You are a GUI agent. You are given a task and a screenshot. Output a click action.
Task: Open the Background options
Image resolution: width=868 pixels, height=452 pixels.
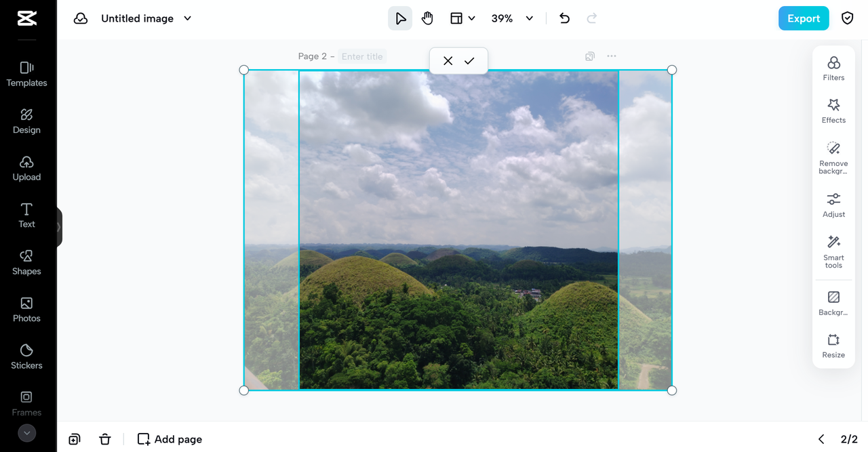coord(833,304)
